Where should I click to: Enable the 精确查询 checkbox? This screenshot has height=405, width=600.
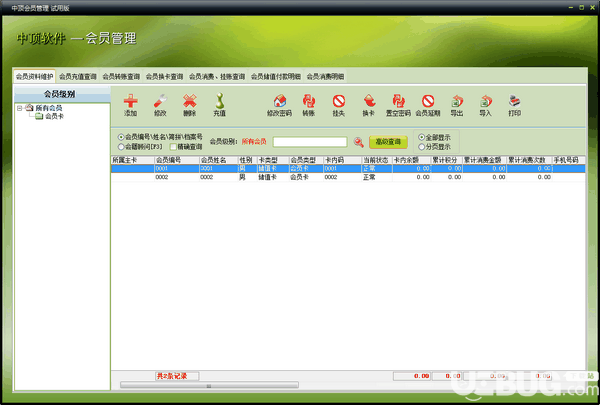(173, 147)
